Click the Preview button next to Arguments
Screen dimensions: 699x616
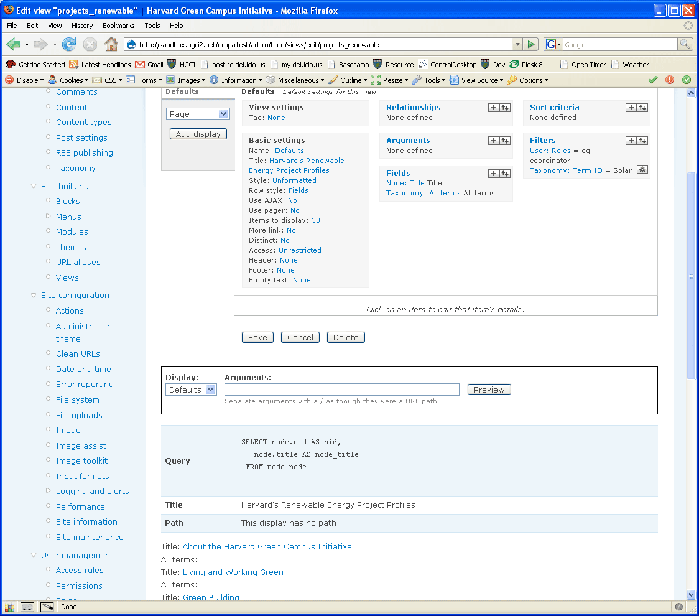point(489,389)
